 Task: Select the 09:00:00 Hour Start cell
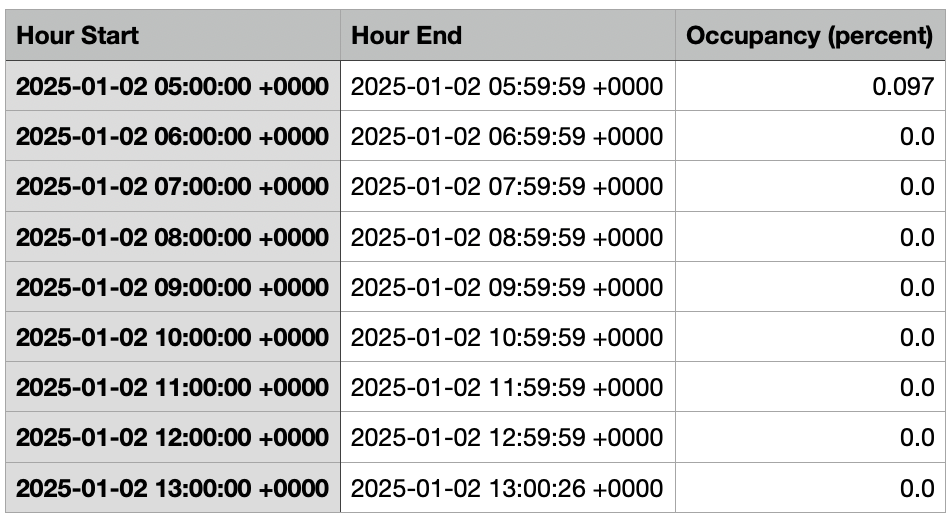tap(172, 287)
